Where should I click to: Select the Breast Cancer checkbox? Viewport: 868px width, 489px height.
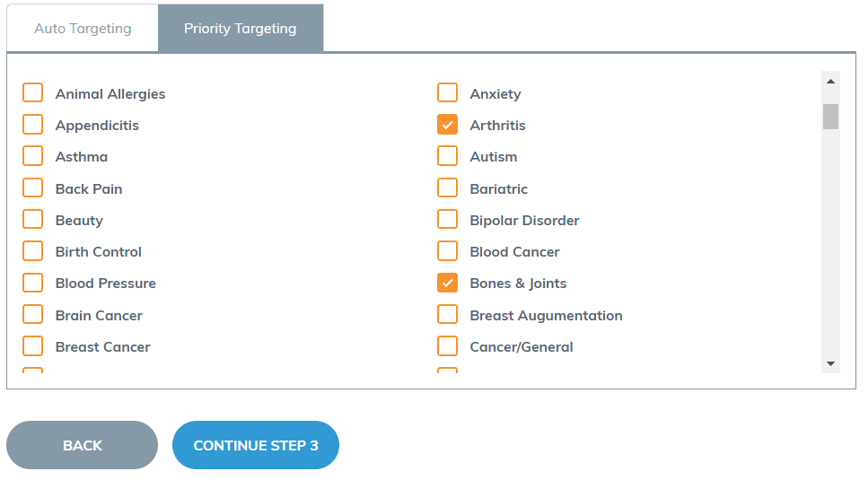32,346
